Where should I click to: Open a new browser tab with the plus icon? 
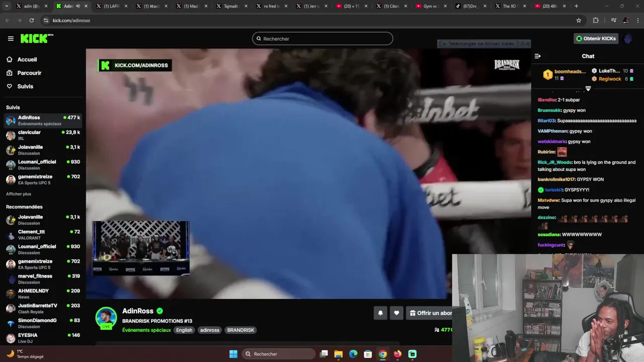pos(576,6)
